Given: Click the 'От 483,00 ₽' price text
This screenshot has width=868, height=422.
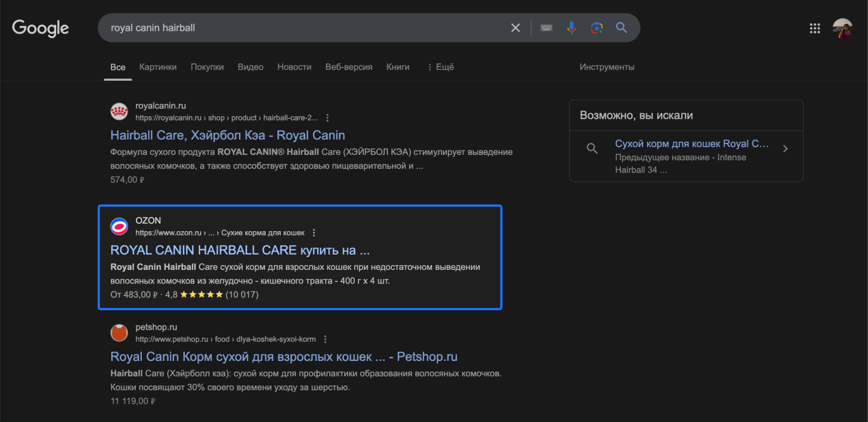Looking at the screenshot, I should coord(134,295).
